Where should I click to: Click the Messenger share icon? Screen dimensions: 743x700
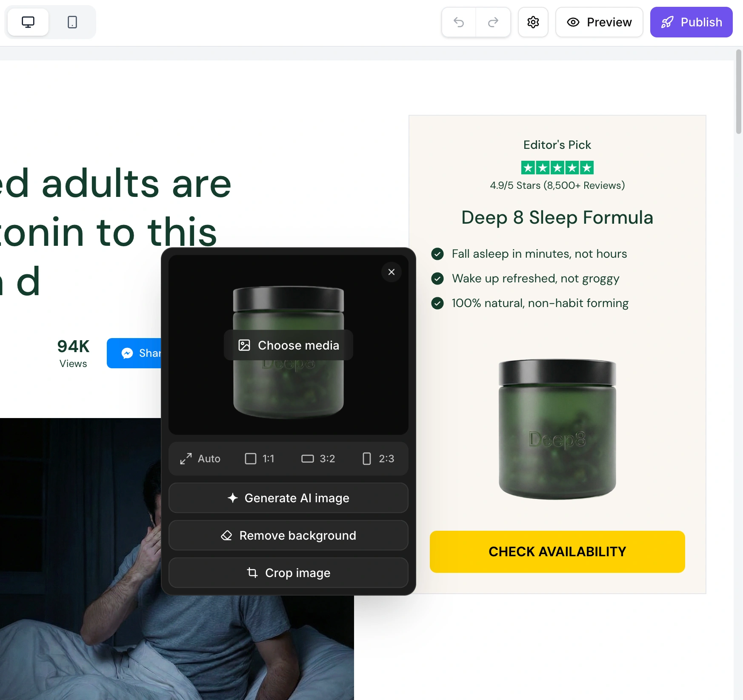(x=127, y=353)
